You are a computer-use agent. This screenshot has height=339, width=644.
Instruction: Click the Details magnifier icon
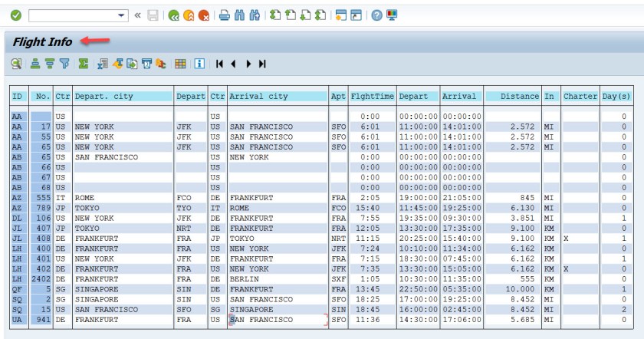click(16, 64)
